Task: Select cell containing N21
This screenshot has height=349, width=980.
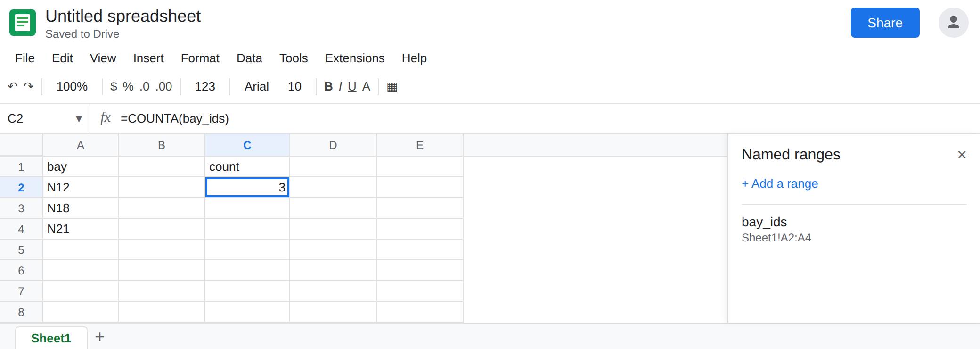Action: 81,229
